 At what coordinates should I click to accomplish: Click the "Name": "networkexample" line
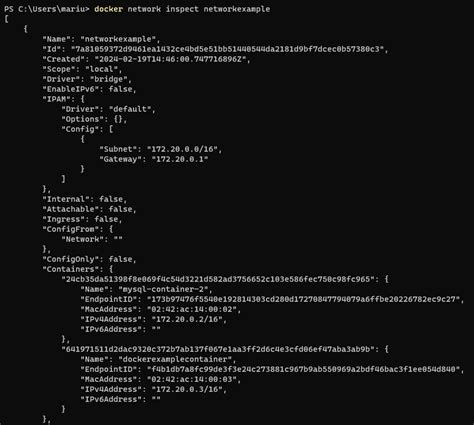[101, 39]
